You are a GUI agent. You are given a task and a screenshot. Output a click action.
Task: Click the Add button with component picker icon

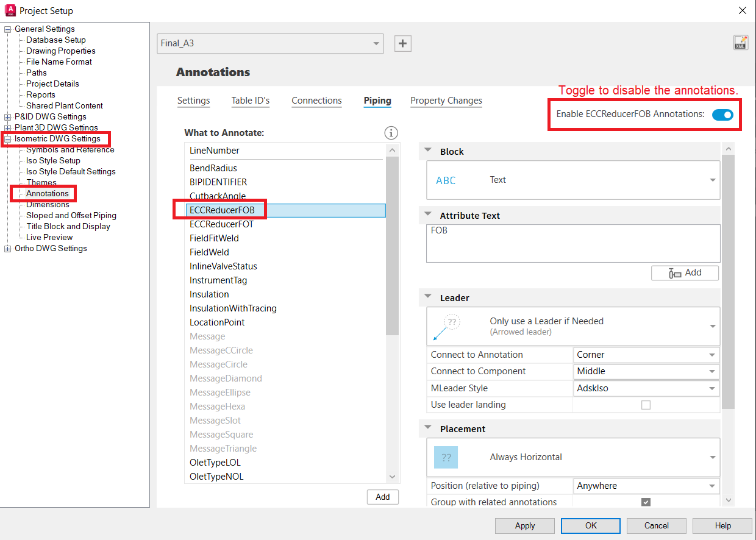pyautogui.click(x=685, y=272)
